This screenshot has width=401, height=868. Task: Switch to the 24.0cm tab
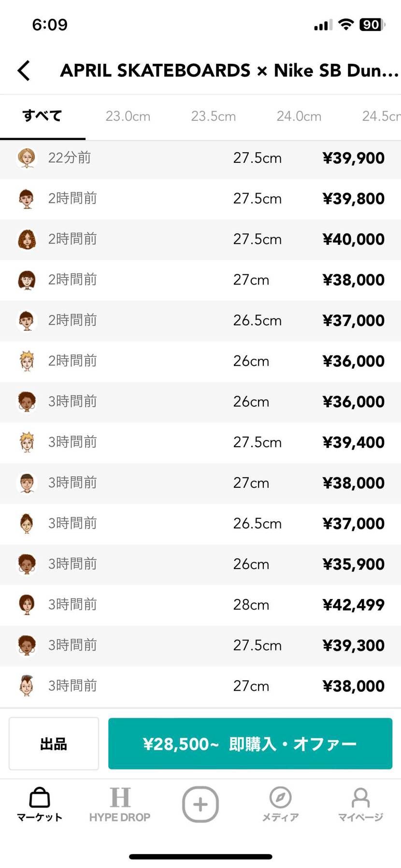299,116
